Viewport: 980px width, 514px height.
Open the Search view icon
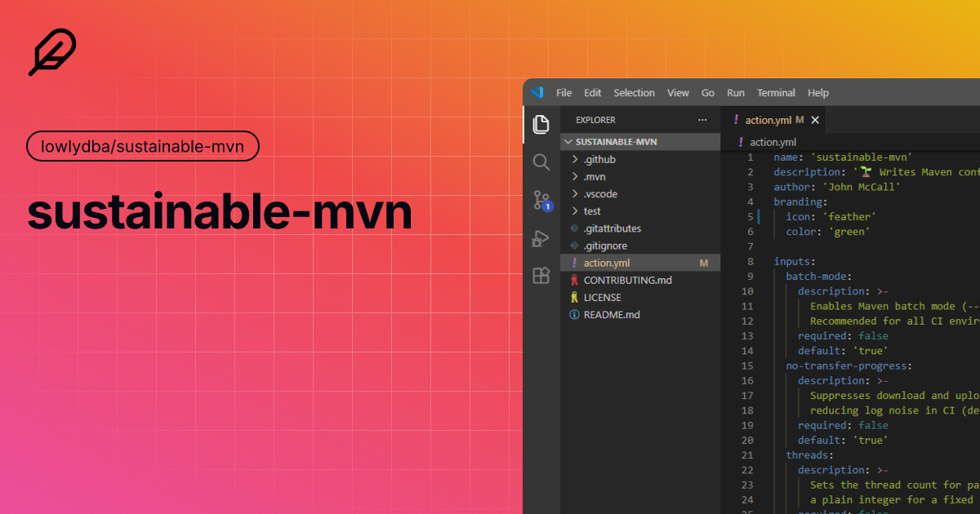[541, 162]
